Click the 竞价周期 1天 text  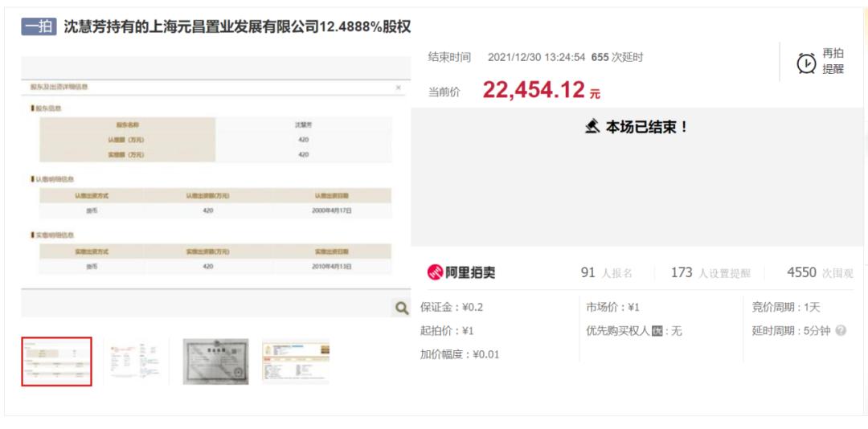(785, 307)
